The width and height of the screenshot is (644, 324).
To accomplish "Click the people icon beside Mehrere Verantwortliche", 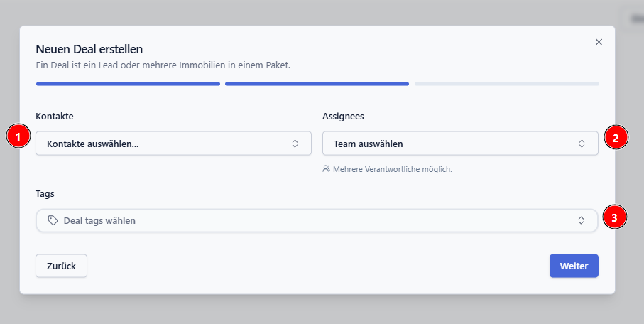I will tap(326, 169).
